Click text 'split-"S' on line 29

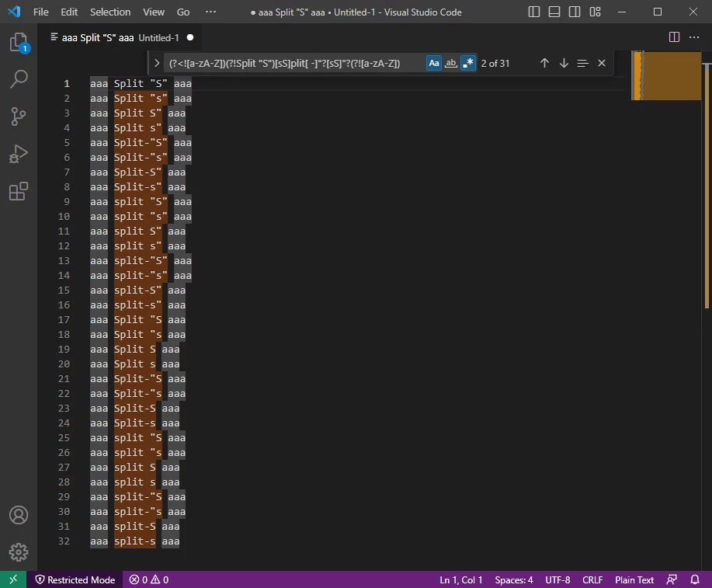point(137,497)
